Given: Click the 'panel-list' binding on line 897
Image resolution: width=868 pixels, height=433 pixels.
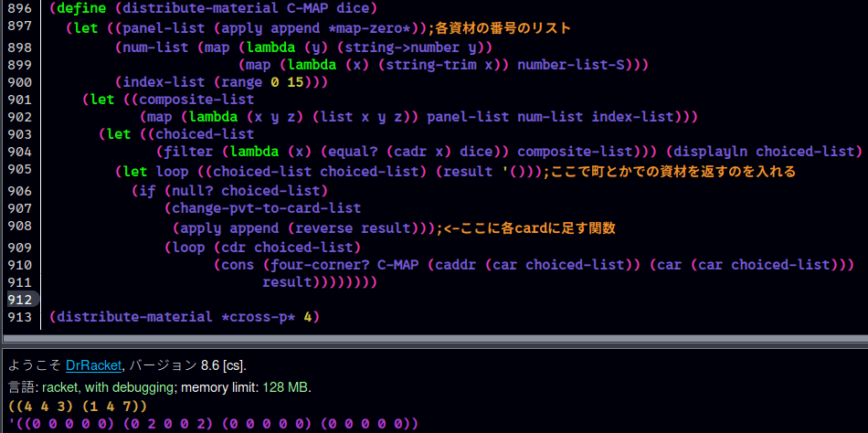Looking at the screenshot, I should click(x=164, y=28).
